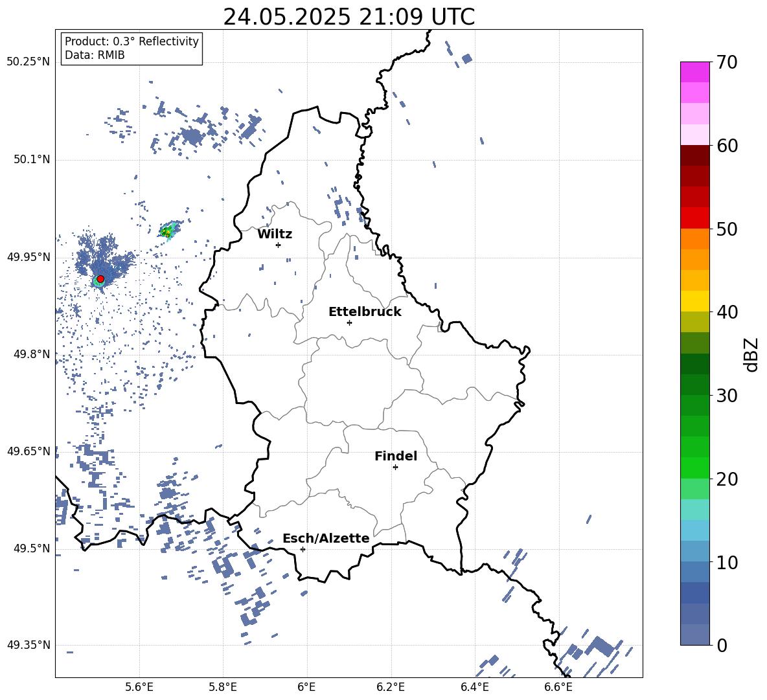Image resolution: width=767 pixels, height=700 pixels.
Task: Click the dBZ colorbar axis label
Action: tap(751, 354)
